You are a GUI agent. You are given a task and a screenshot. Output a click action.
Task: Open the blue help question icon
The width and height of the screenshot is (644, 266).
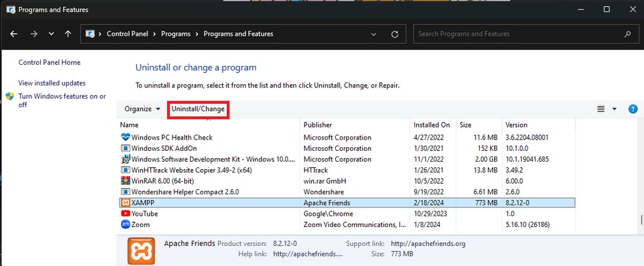pyautogui.click(x=633, y=109)
